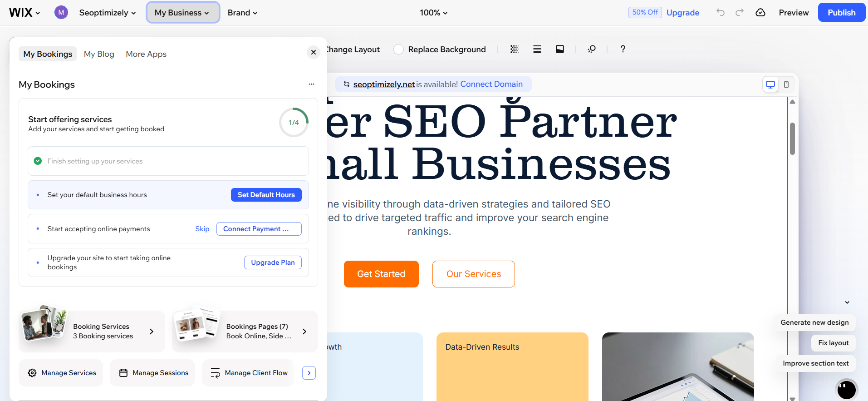Click the Upgrade link in top bar
This screenshot has width=868, height=401.
click(682, 13)
